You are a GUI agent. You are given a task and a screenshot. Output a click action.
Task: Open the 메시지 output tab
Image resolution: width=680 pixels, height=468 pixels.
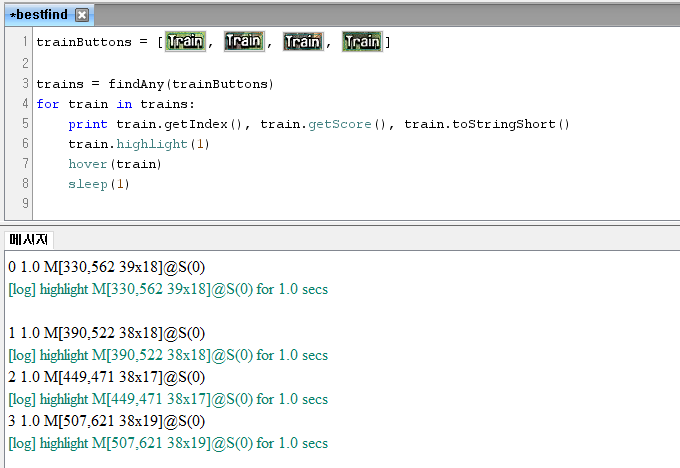pyautogui.click(x=29, y=239)
